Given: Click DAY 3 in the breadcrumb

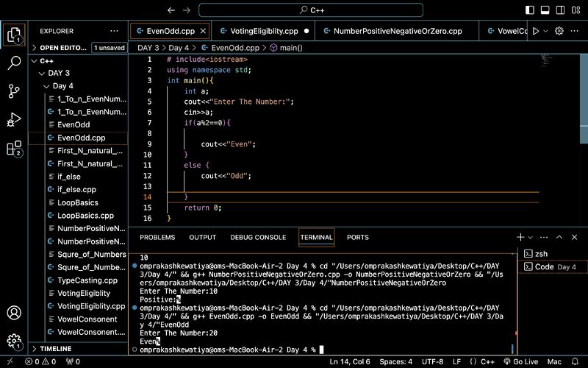Looking at the screenshot, I should [x=148, y=48].
